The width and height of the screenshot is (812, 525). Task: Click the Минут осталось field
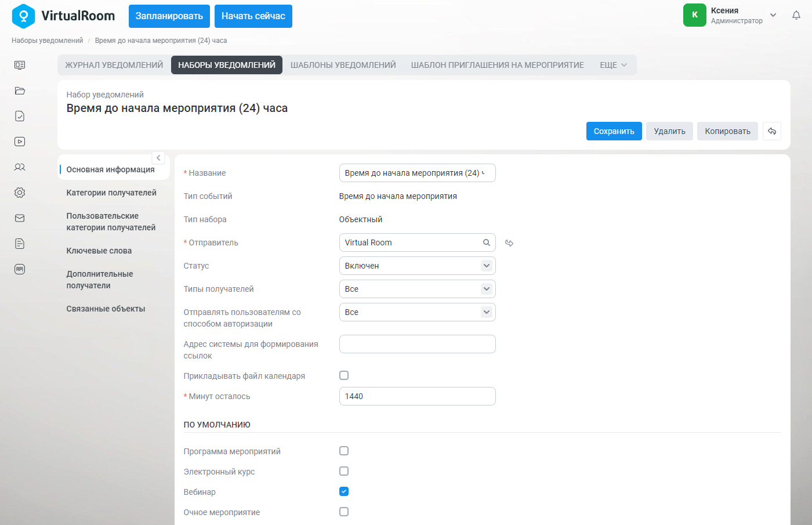coord(418,396)
